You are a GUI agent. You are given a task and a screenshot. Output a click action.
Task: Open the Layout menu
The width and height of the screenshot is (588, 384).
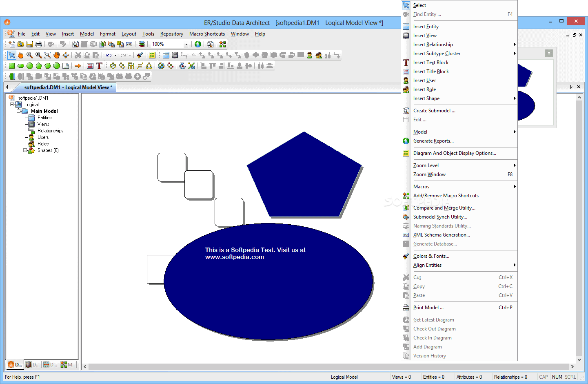pos(129,34)
